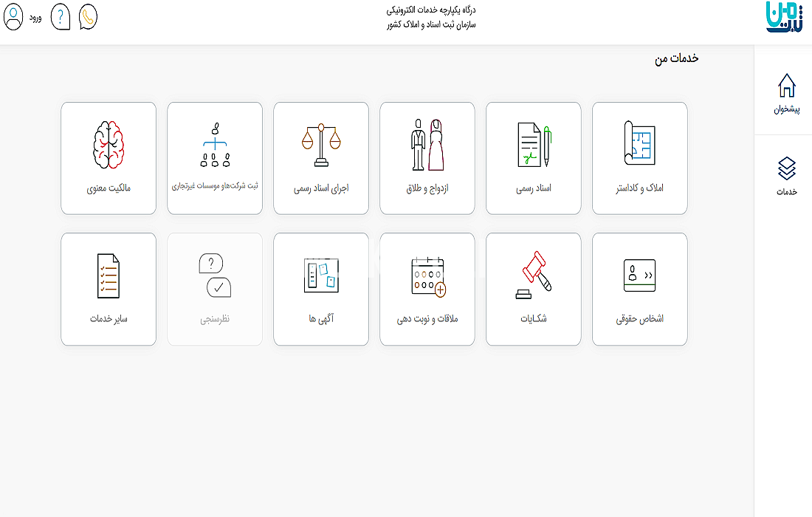Open the stacked layers services icon

(x=787, y=168)
